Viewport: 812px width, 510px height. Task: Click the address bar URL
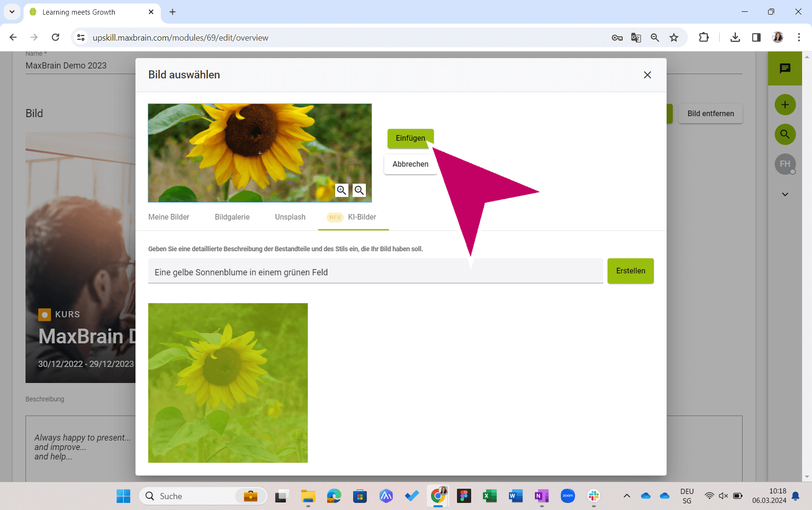(x=180, y=38)
